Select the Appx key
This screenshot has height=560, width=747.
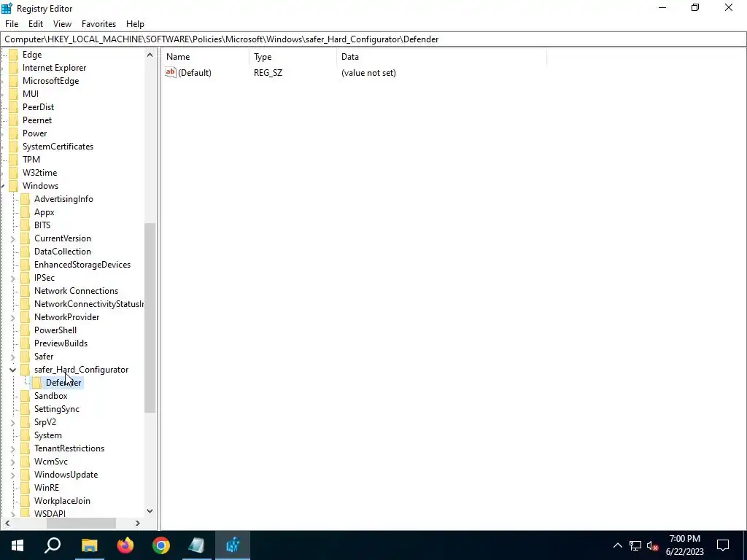[44, 212]
